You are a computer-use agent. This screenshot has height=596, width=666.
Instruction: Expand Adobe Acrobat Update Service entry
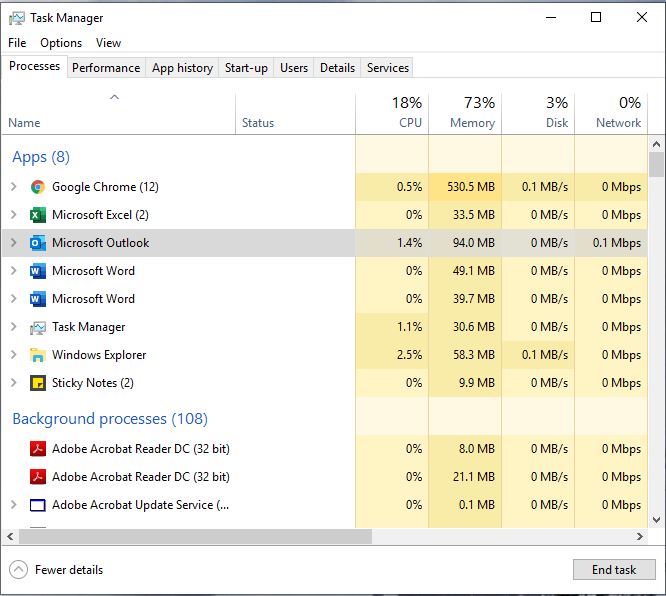tap(14, 505)
